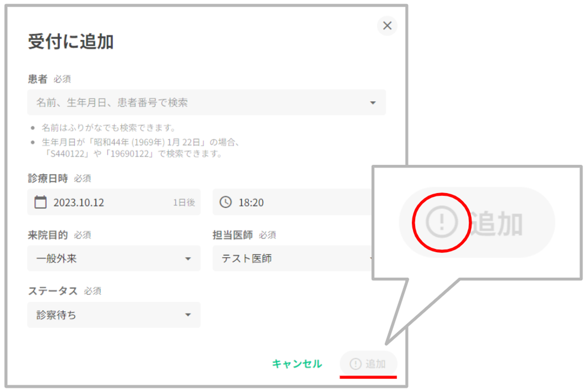Viewport: 588px width, 392px height.
Task: Click the 担当医師 field label
Action: (233, 235)
